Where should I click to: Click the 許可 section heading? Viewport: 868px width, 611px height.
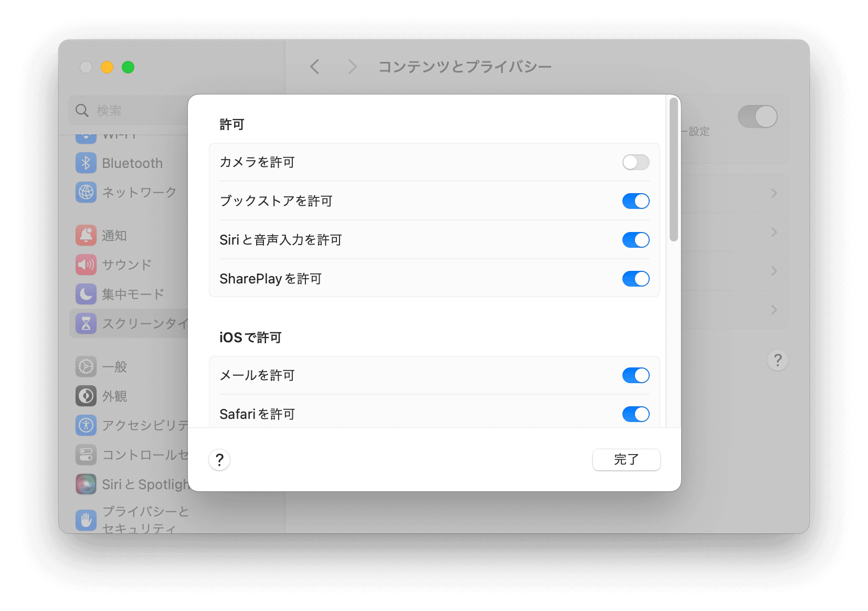pos(232,124)
